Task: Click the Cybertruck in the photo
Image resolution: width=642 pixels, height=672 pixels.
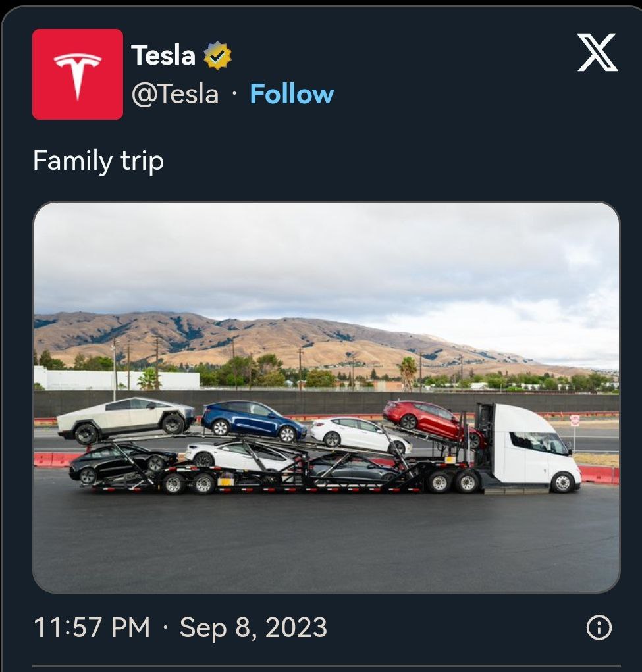Action: [126, 419]
